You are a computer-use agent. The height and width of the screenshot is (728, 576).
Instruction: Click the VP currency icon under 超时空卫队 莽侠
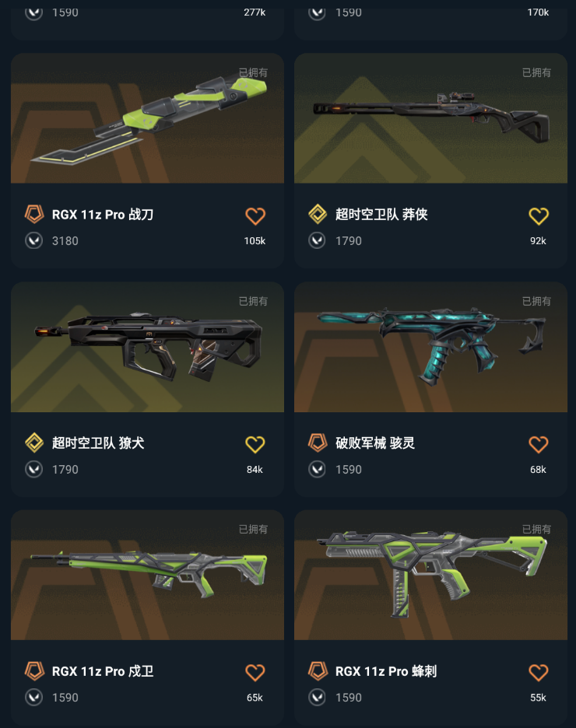click(318, 240)
